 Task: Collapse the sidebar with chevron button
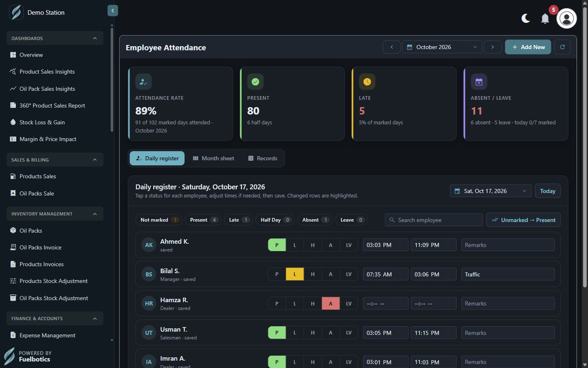coord(113,11)
